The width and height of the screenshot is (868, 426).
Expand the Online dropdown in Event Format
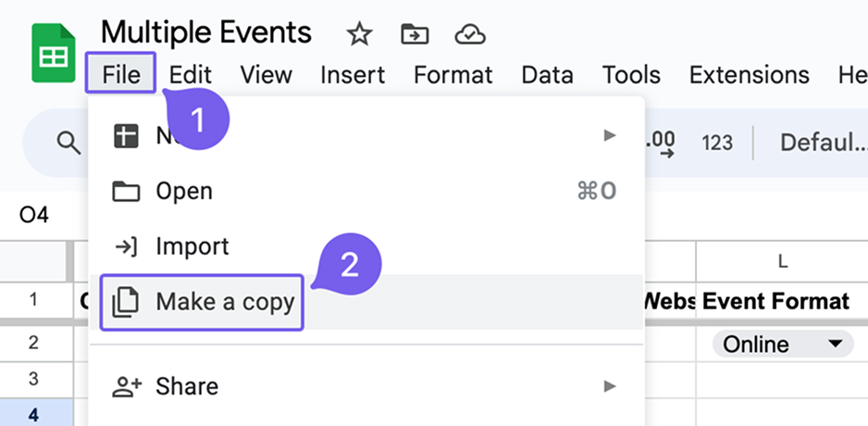[x=837, y=345]
